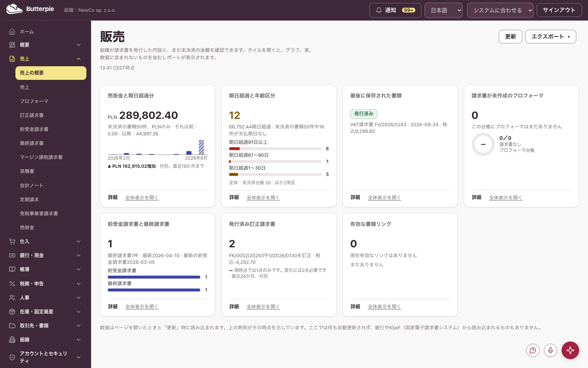
Task: Click the 発行済み status badge
Action: click(x=364, y=114)
